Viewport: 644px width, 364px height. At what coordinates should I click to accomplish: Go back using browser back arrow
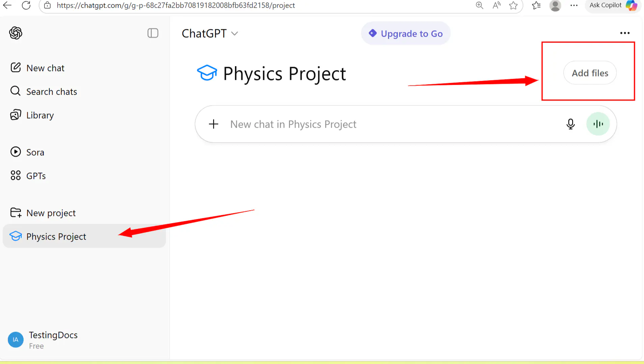pyautogui.click(x=7, y=5)
